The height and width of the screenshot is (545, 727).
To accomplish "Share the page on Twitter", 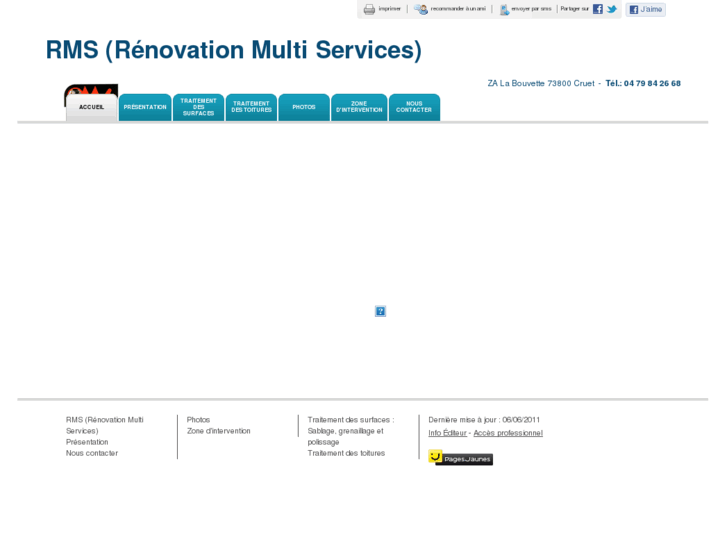I will click(612, 9).
